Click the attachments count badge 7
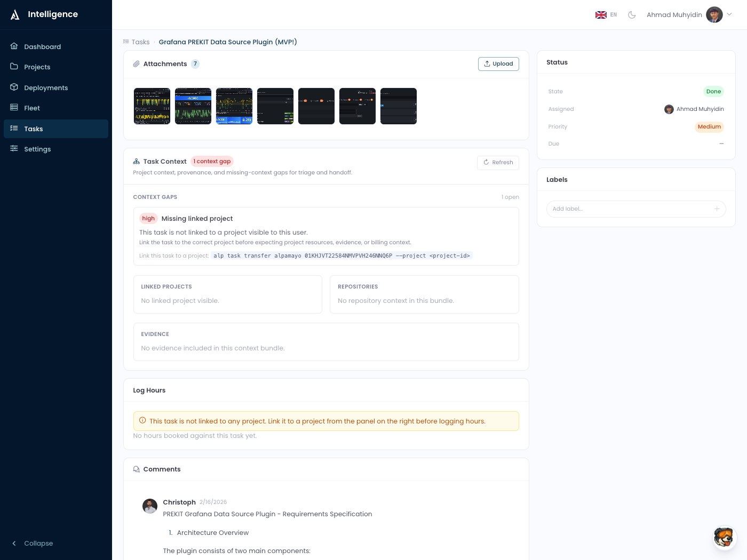 pos(195,64)
